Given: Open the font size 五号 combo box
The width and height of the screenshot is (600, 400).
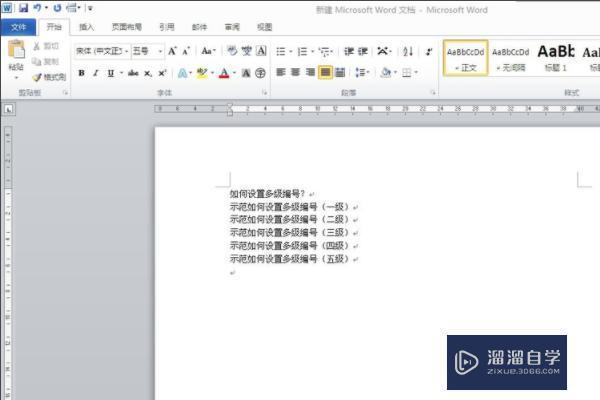Looking at the screenshot, I should pos(148,51).
